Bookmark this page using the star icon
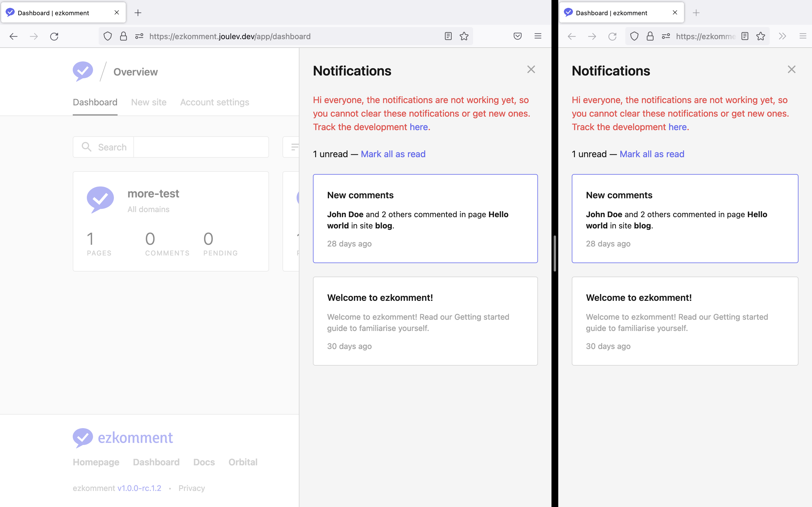This screenshot has height=507, width=812. tap(464, 36)
